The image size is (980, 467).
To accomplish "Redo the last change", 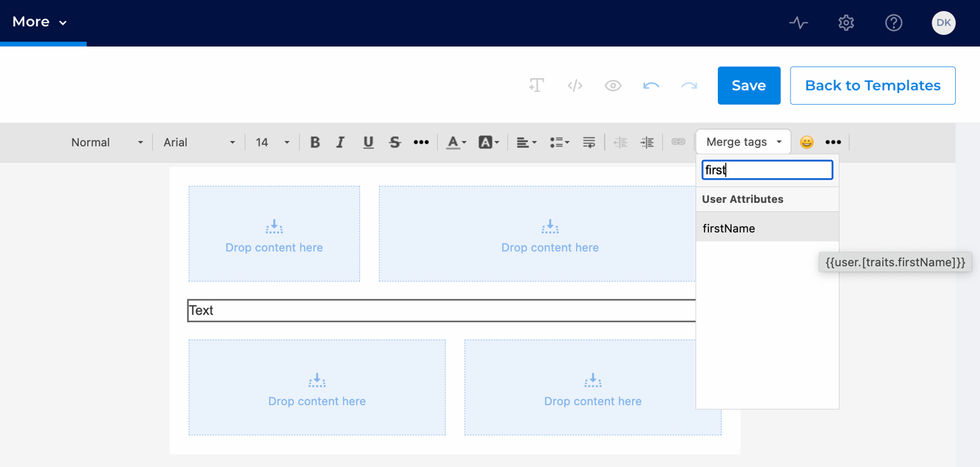I will point(689,85).
